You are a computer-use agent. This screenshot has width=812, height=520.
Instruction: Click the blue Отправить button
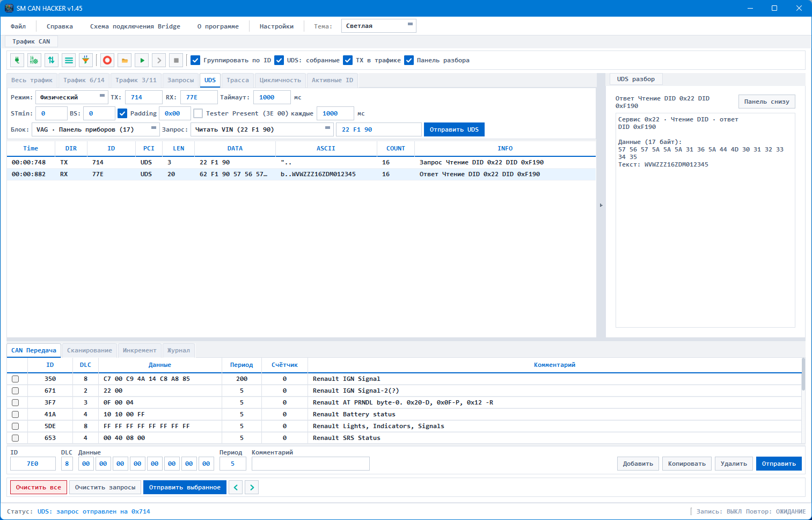[779, 464]
